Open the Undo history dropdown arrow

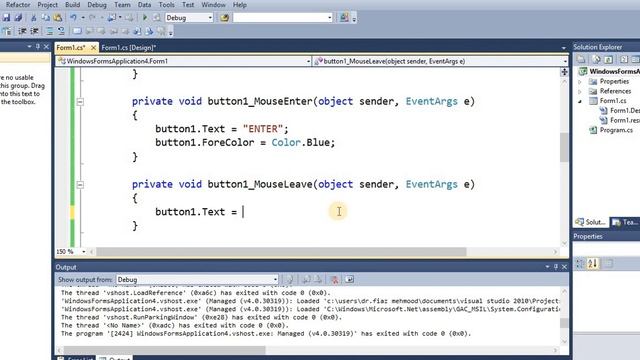(83, 18)
